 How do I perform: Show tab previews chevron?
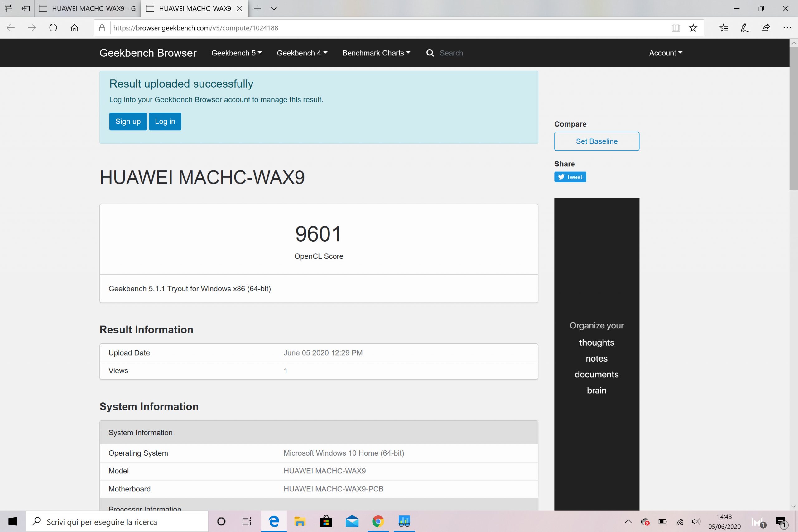[x=274, y=8]
